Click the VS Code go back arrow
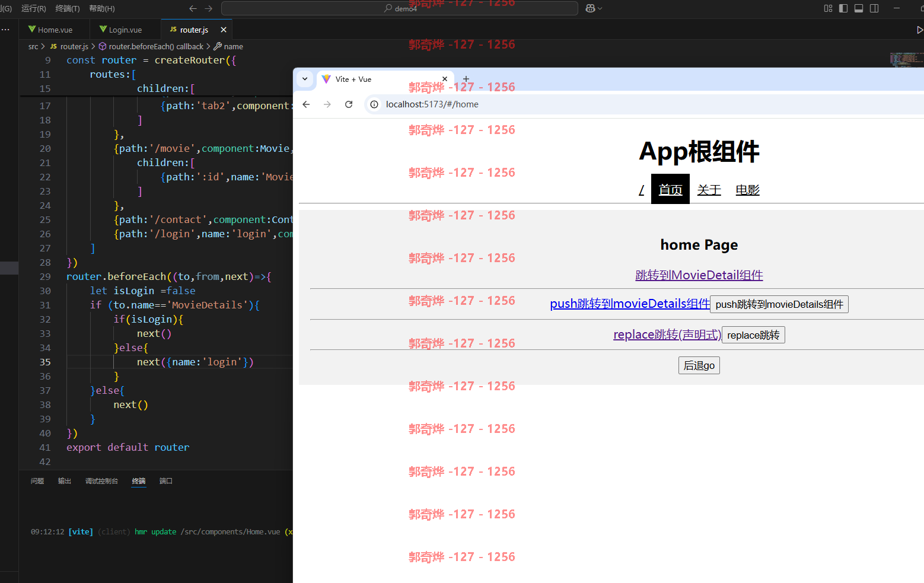 pyautogui.click(x=193, y=8)
